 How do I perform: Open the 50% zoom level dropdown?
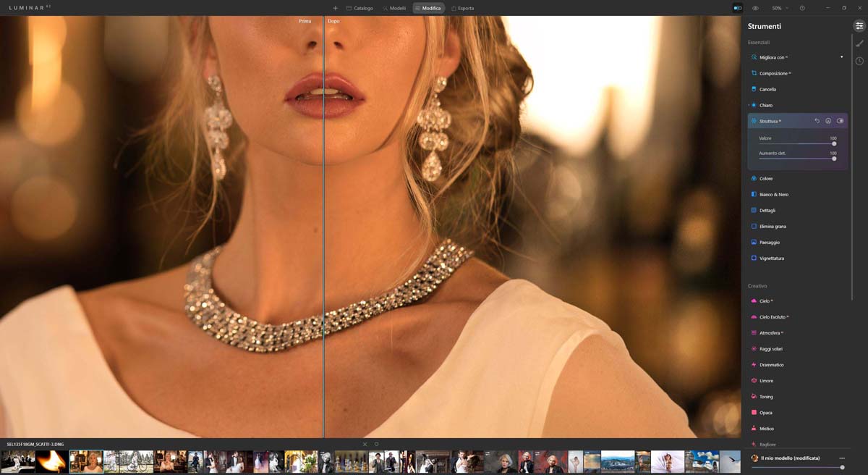click(x=779, y=8)
